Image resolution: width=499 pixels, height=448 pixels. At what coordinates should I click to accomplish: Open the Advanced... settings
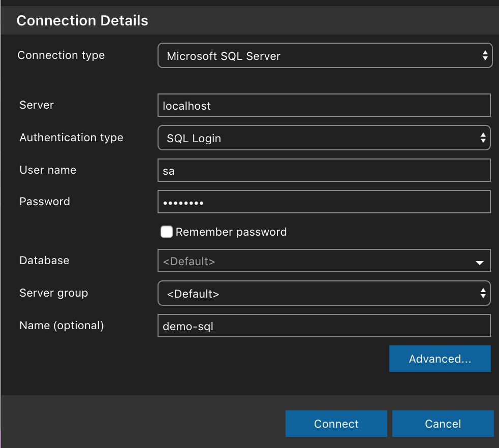click(x=440, y=359)
